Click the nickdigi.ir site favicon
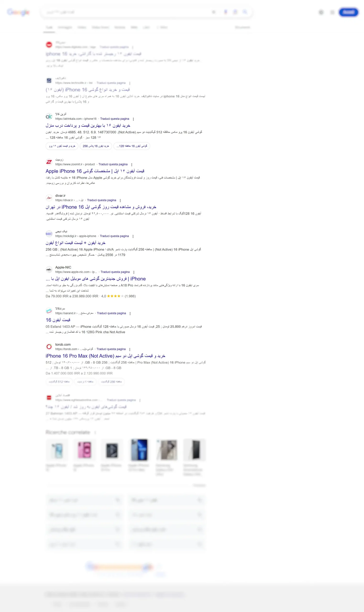The image size is (364, 612). coord(49,234)
